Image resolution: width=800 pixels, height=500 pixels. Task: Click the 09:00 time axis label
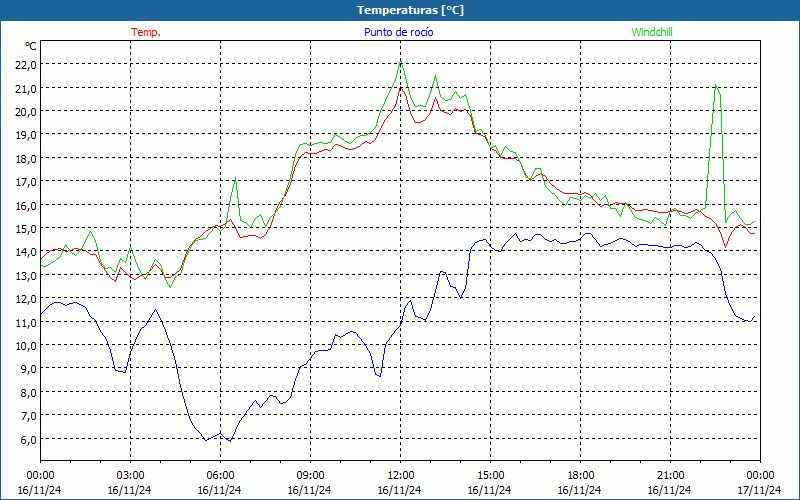tap(310, 476)
